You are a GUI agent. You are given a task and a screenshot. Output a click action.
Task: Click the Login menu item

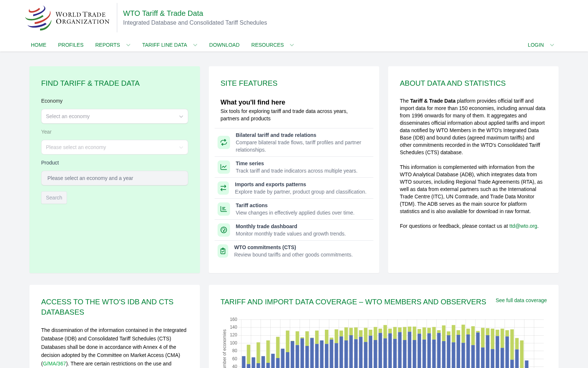pos(535,45)
